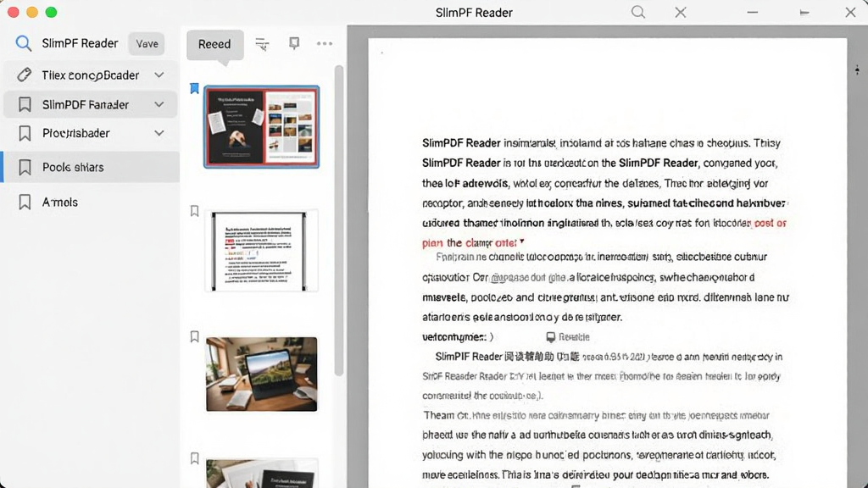This screenshot has width=868, height=488.
Task: Click the Reatale comment icon in document
Action: click(551, 337)
